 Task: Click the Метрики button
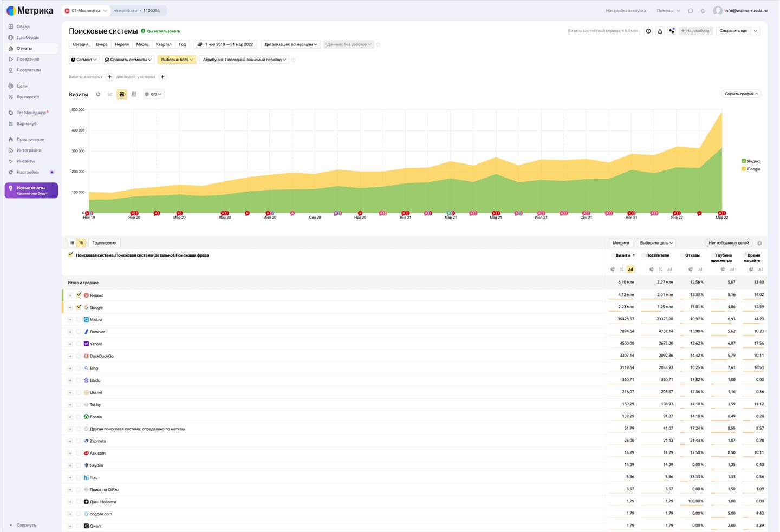point(621,243)
